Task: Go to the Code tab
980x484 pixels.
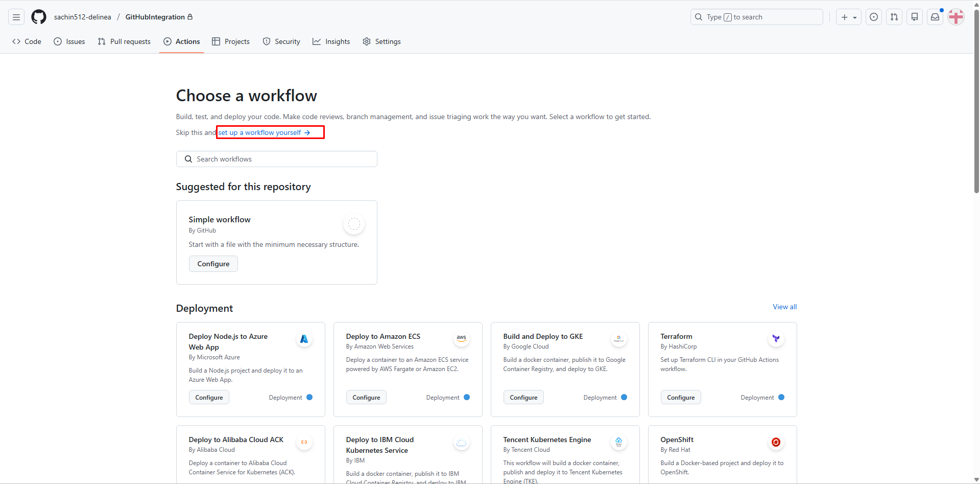Action: click(27, 41)
